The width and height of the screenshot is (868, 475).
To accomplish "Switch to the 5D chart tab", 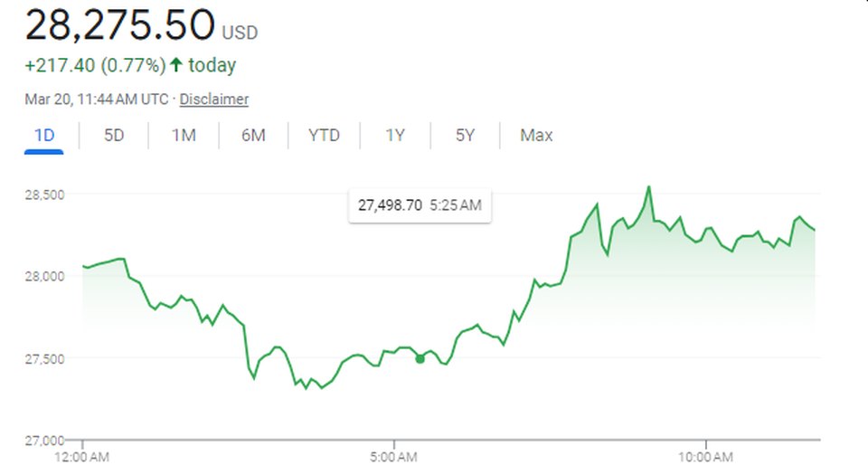I will (114, 136).
